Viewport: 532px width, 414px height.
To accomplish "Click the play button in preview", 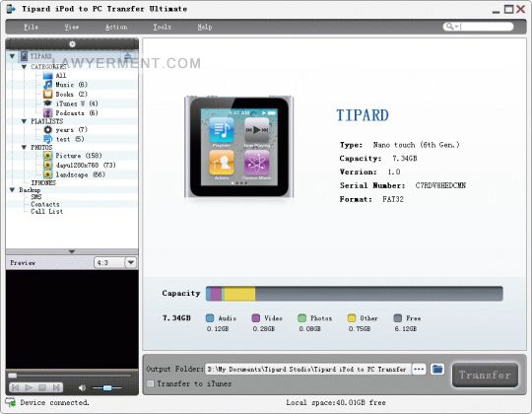I will [30, 387].
